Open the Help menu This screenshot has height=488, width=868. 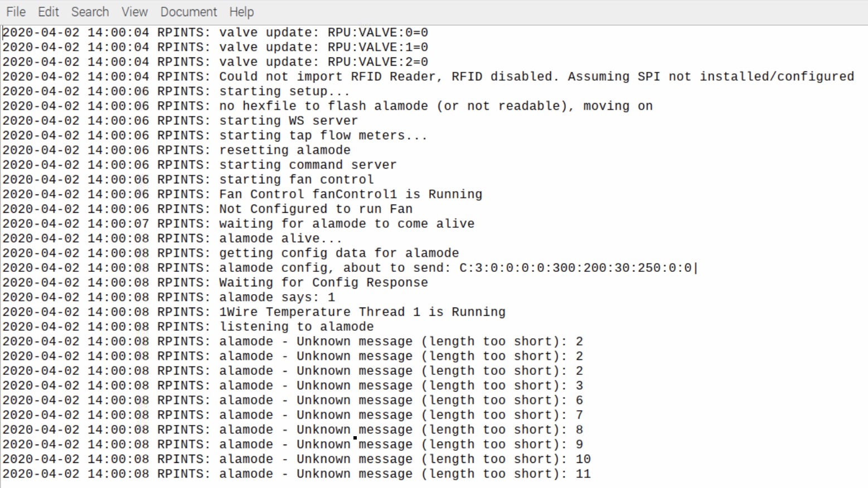(241, 12)
